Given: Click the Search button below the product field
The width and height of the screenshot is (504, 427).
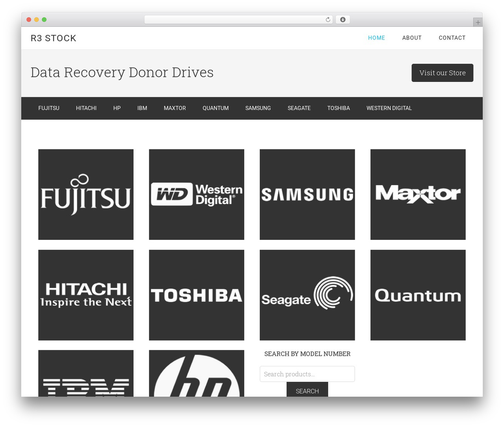Looking at the screenshot, I should (x=307, y=389).
